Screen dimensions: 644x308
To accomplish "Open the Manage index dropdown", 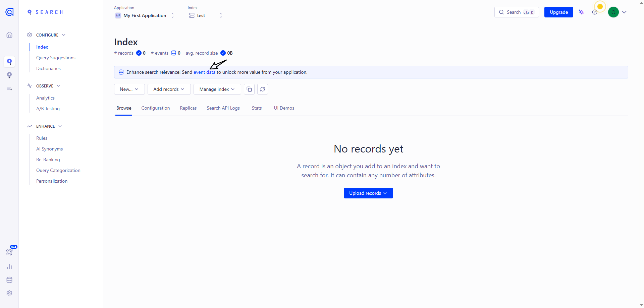I will [217, 89].
